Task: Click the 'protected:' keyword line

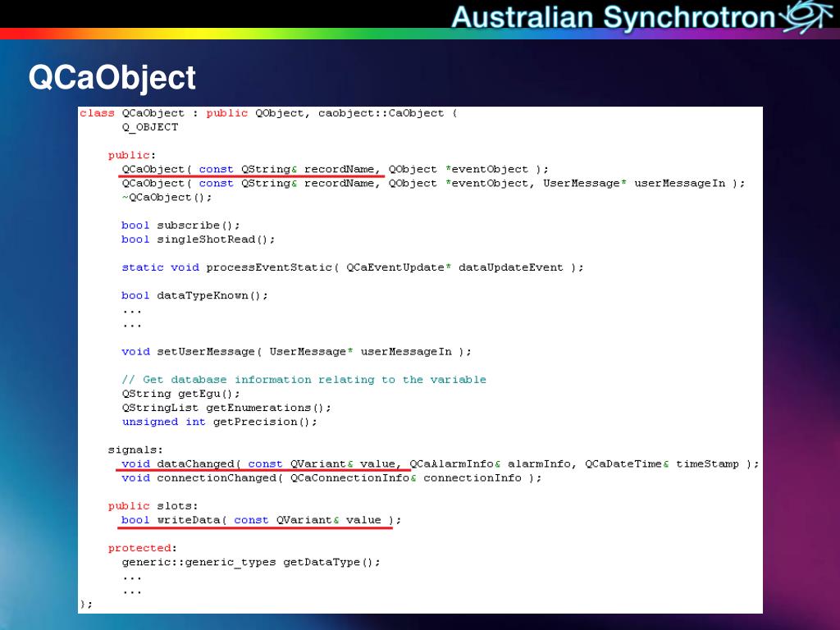Action: 142,548
